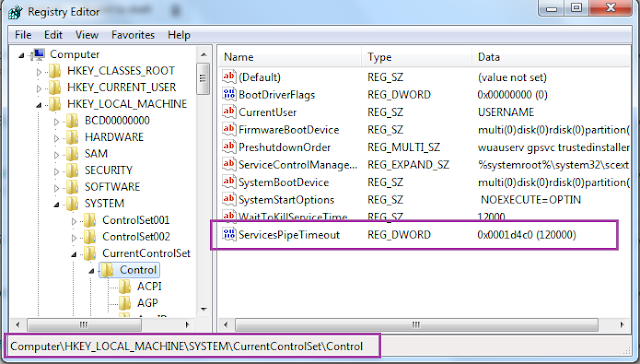Screen dimensions: 640x364
Task: Click the values pane horizontal scrollbar thumb
Action: [417, 325]
